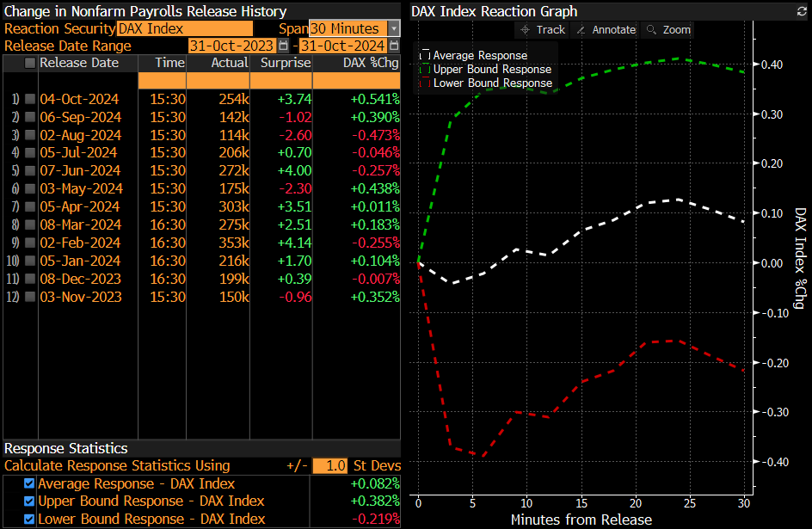Click the Average Response legend entry
The image size is (812, 529).
pyautogui.click(x=474, y=55)
